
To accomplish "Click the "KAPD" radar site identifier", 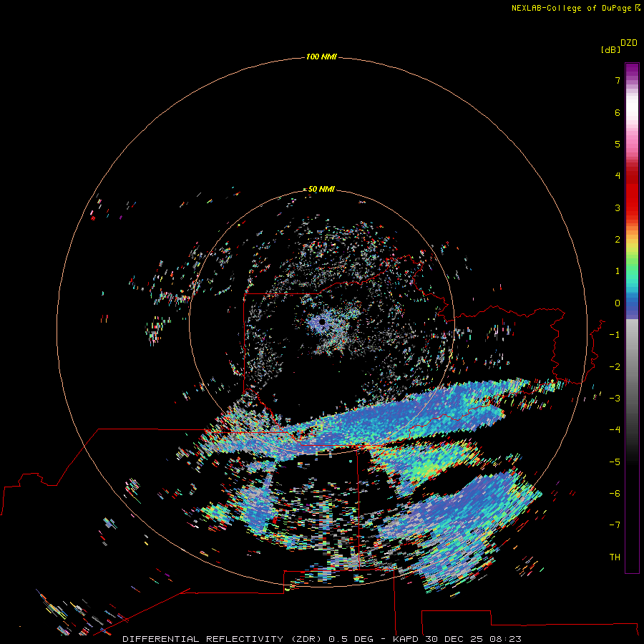I will pyautogui.click(x=406, y=639).
